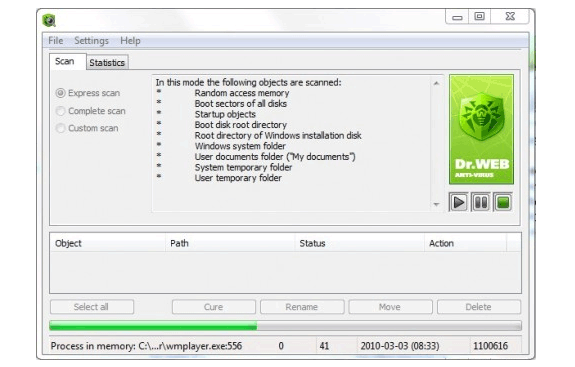Close the Dr.Web scanner window

pyautogui.click(x=510, y=16)
